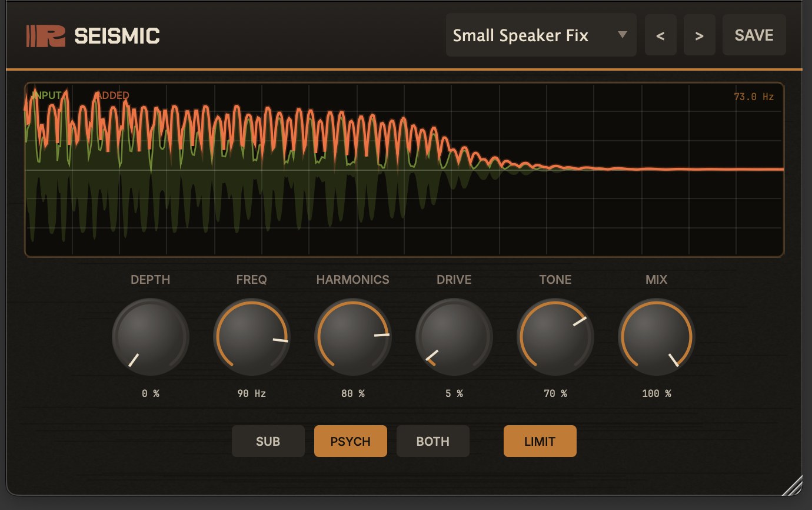Screen dimensions: 812x510
Task: Save the current preset
Action: tap(754, 35)
